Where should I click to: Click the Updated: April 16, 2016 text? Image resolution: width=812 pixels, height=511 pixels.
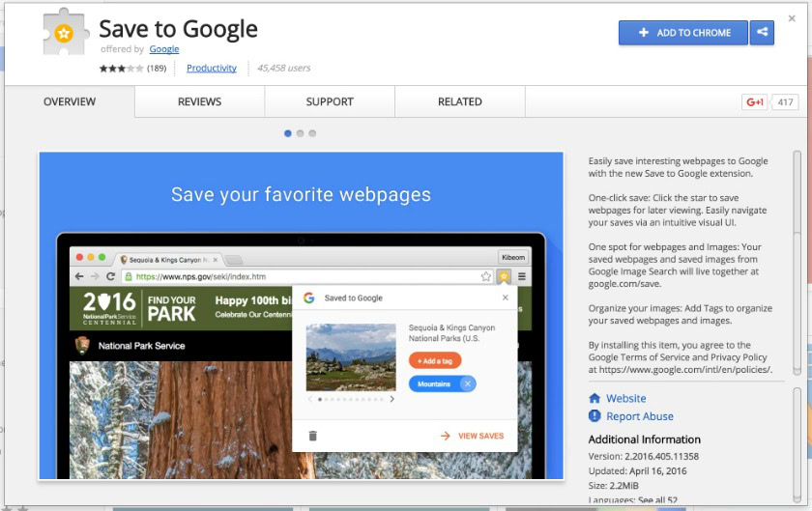(637, 471)
